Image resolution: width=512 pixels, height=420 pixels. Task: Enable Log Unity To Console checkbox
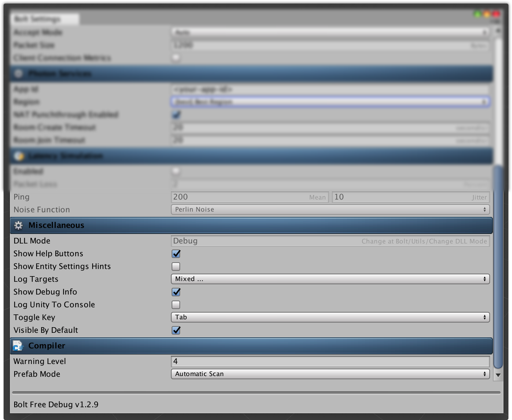(x=176, y=305)
